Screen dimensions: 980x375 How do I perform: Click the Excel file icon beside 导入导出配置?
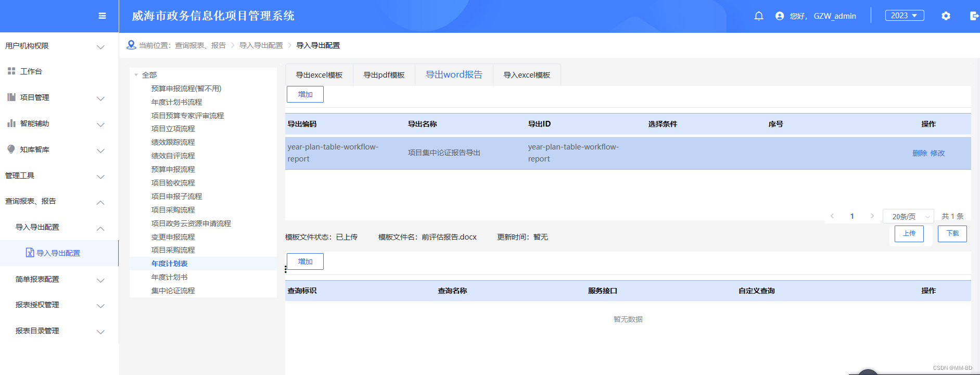30,253
